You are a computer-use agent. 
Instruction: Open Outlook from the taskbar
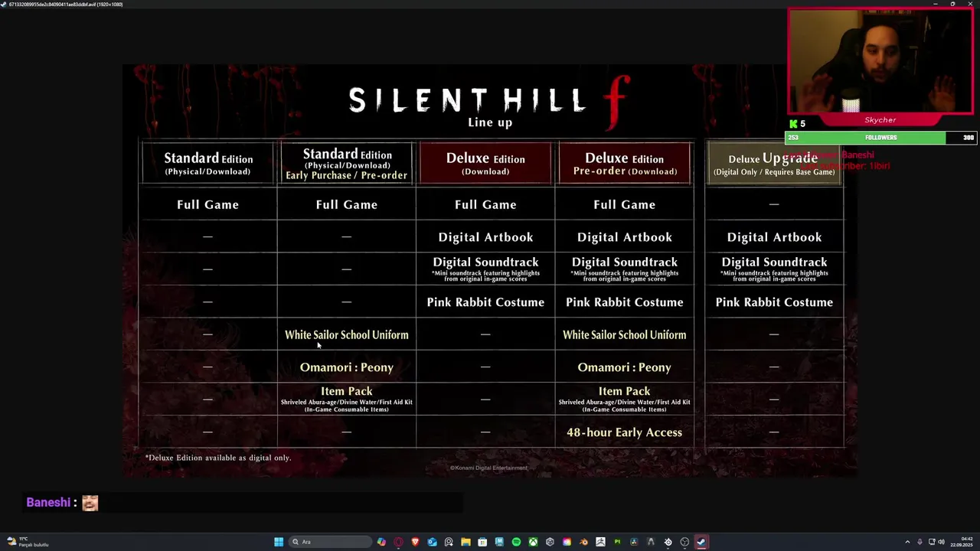432,542
